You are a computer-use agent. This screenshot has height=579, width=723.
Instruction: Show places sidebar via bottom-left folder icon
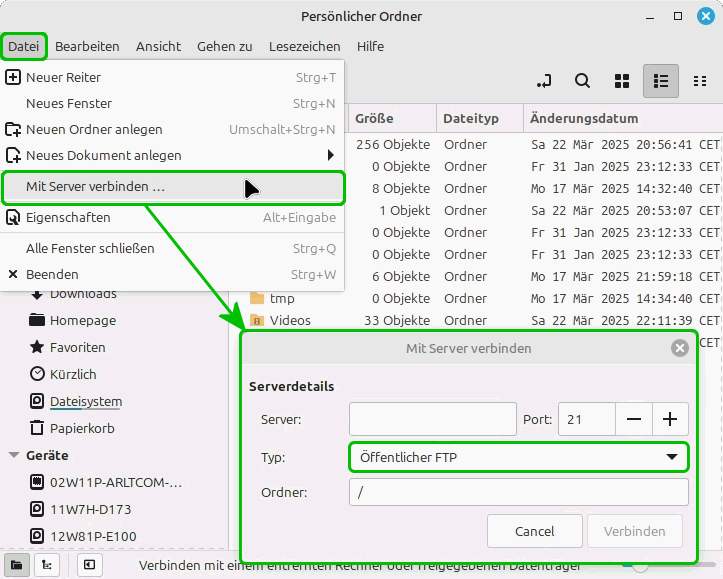click(x=17, y=564)
